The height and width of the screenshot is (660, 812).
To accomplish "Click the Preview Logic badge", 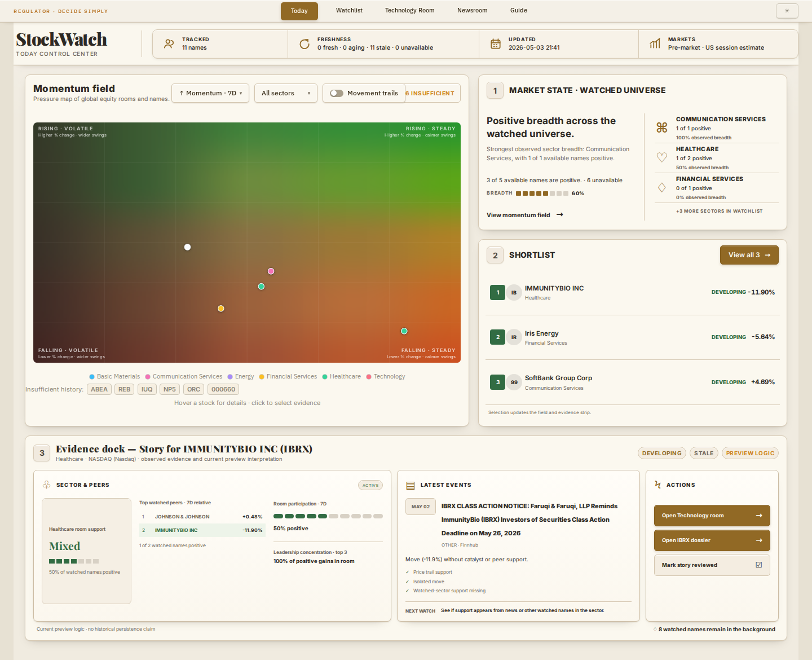I will pyautogui.click(x=750, y=453).
